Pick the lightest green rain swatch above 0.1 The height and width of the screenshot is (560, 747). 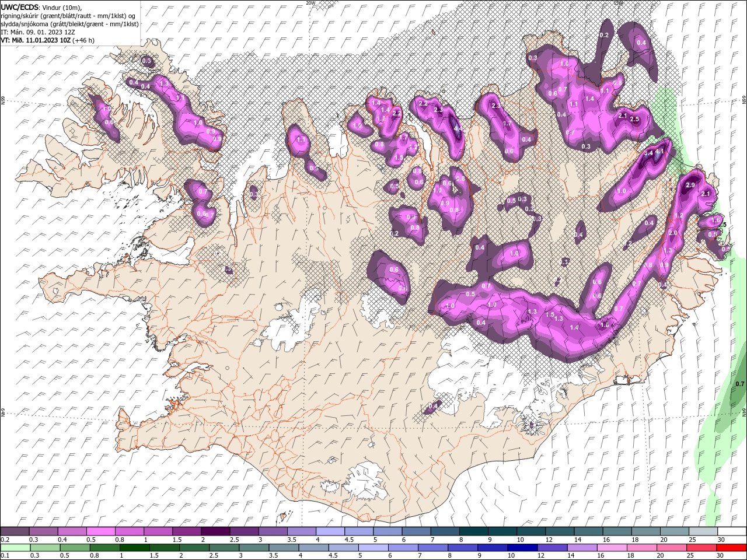pyautogui.click(x=15, y=548)
